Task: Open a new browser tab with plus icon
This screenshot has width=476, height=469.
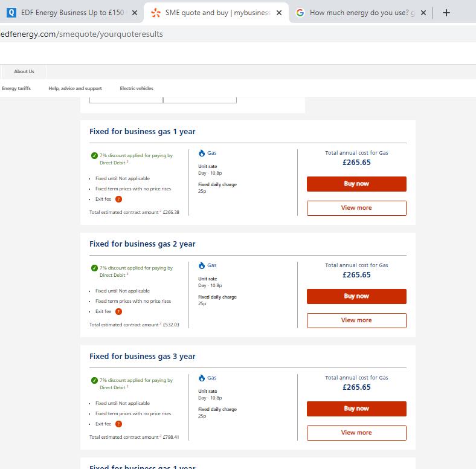Action: coord(446,13)
